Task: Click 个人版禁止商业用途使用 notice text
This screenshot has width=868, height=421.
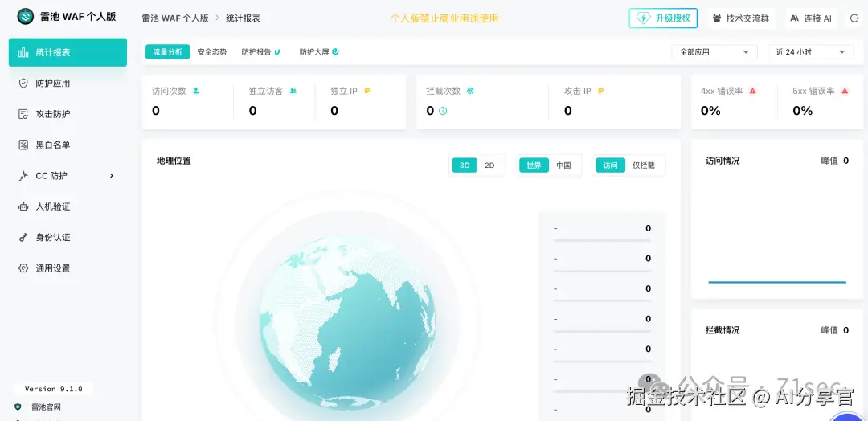Action: [x=444, y=18]
